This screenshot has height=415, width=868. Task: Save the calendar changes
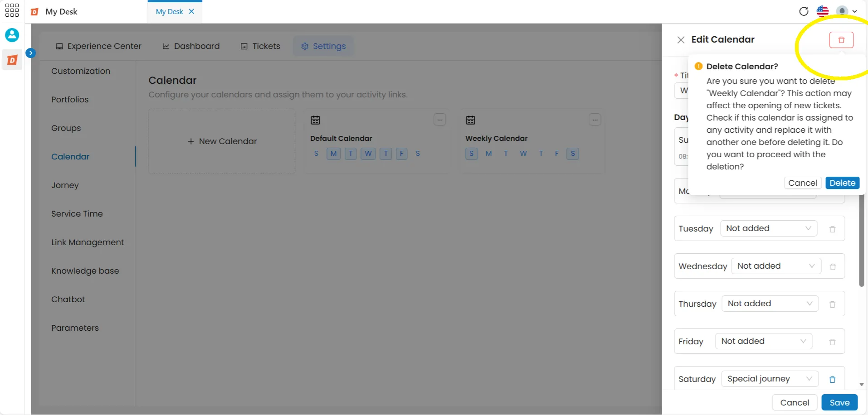tap(839, 402)
